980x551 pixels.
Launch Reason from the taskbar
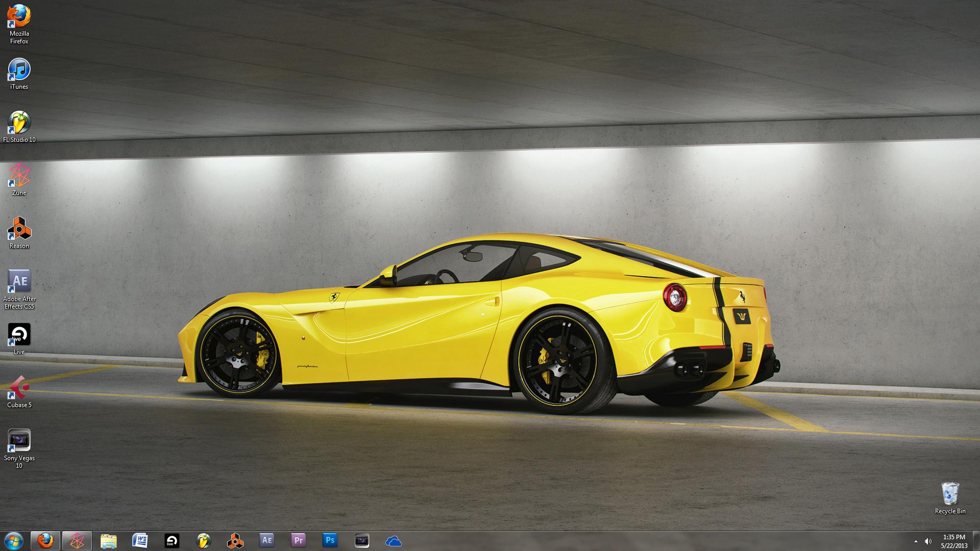(x=235, y=540)
